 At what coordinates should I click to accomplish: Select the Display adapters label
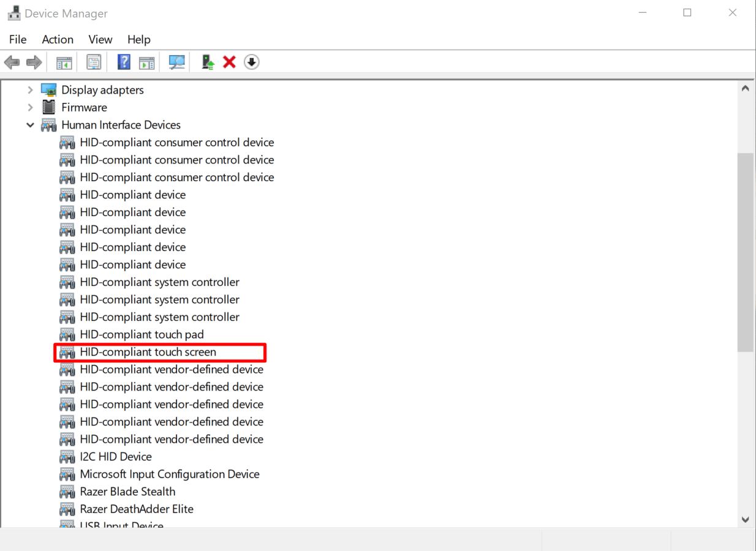(x=102, y=90)
